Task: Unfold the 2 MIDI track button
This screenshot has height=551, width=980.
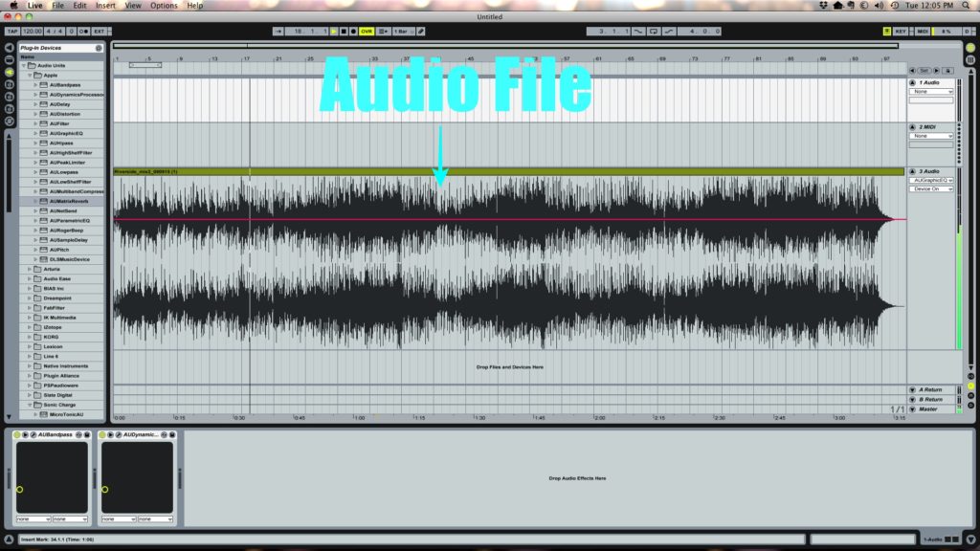Action: (x=912, y=127)
